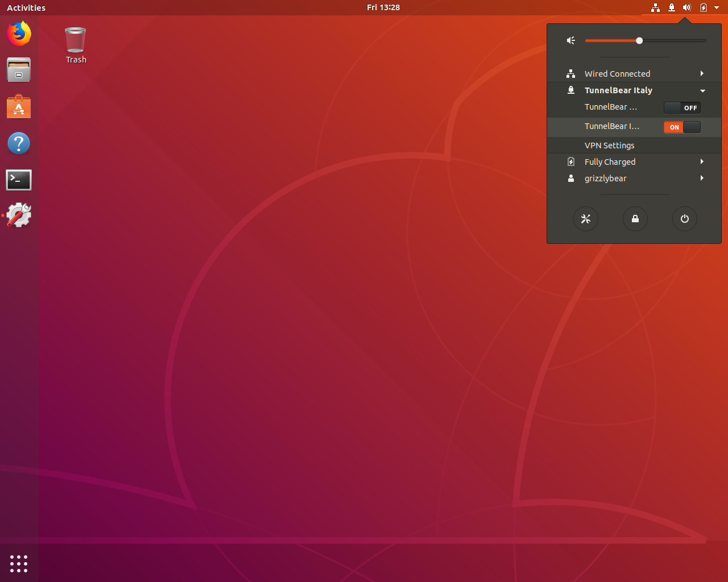The height and width of the screenshot is (582, 728).
Task: Click the volume speaker icon in top bar
Action: click(x=687, y=7)
